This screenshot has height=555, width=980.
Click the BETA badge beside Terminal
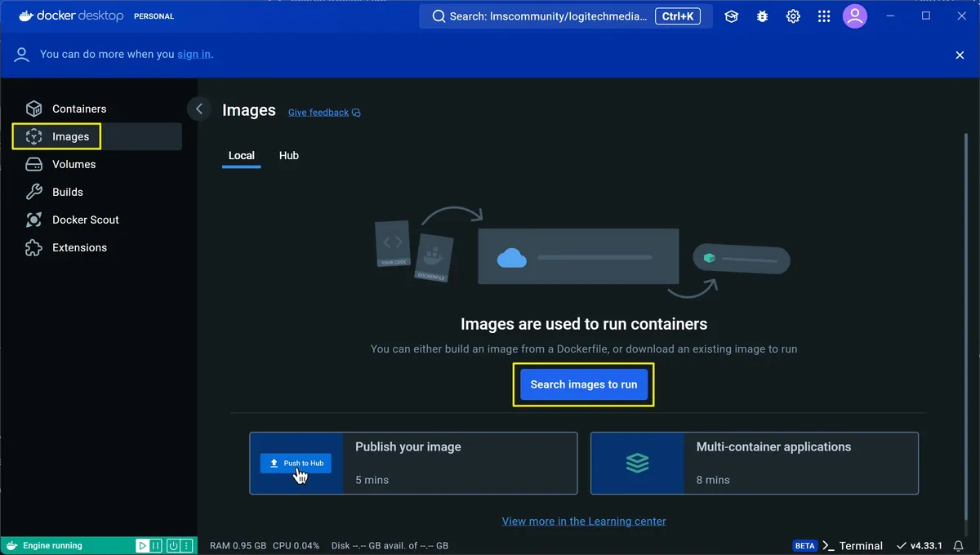[805, 545]
